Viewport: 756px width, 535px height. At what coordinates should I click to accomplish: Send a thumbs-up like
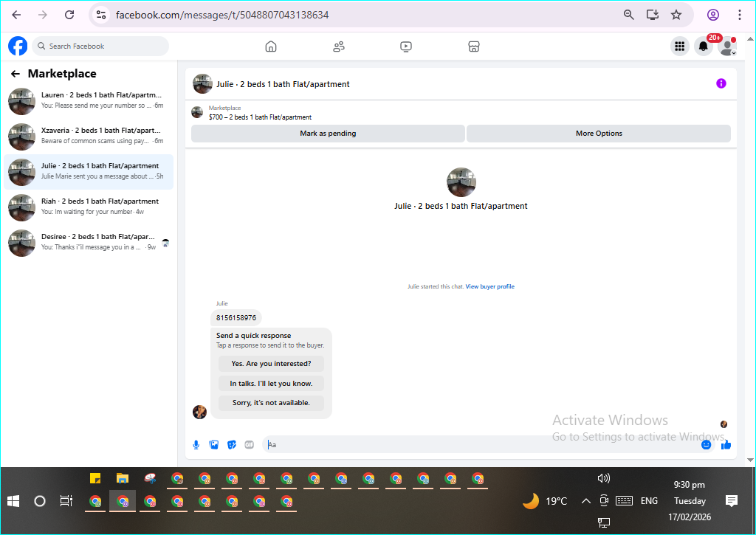(x=726, y=444)
